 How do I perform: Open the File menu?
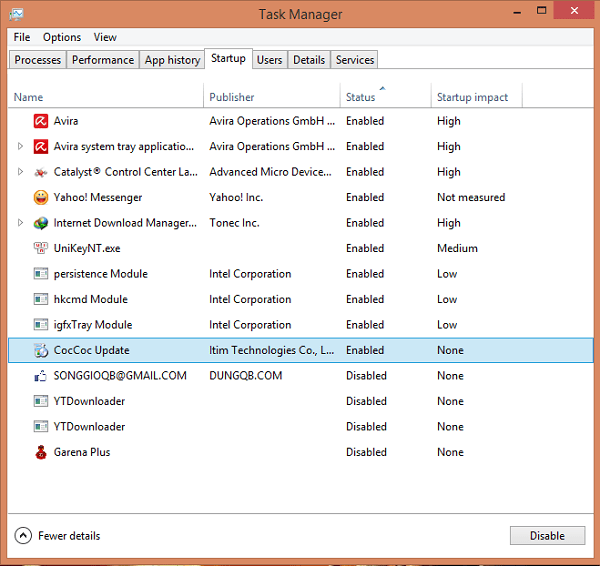click(22, 37)
